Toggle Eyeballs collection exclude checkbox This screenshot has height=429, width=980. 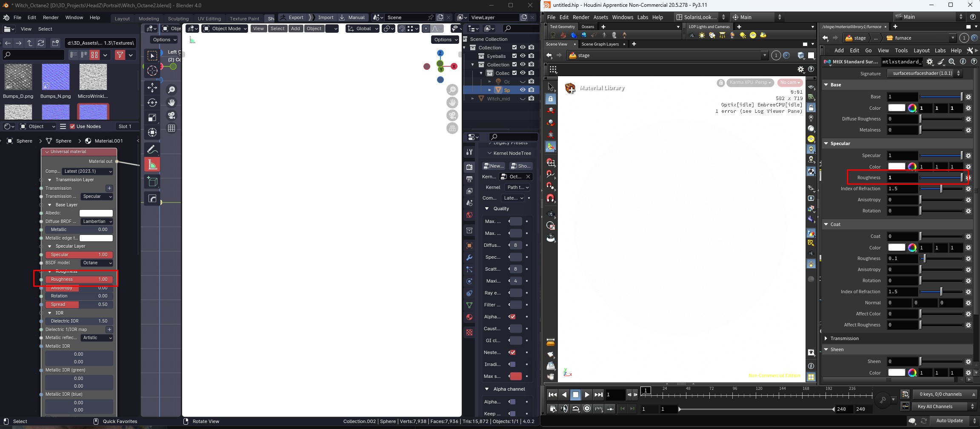514,56
